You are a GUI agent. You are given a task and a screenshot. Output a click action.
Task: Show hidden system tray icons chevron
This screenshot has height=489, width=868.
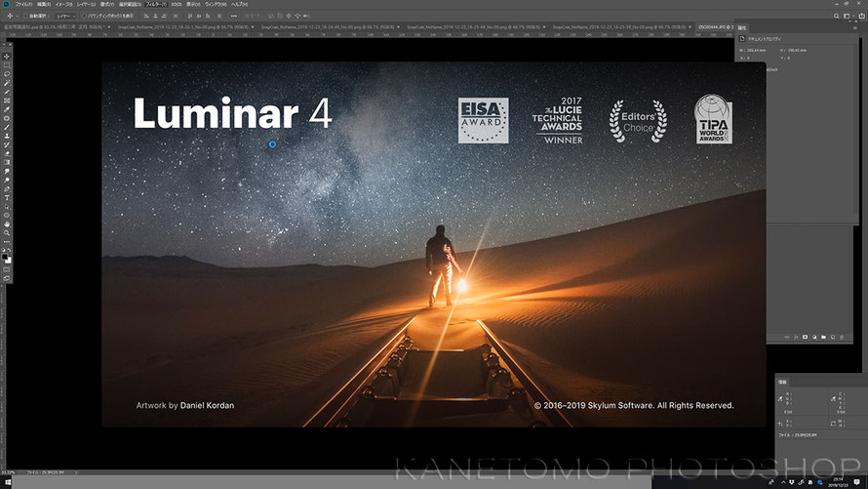783,482
